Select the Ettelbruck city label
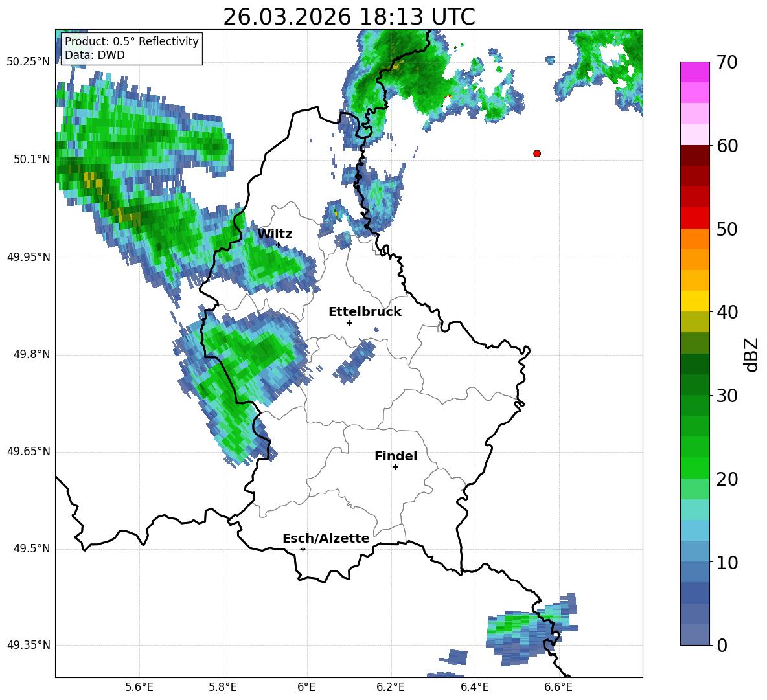767x700 pixels. coord(365,312)
